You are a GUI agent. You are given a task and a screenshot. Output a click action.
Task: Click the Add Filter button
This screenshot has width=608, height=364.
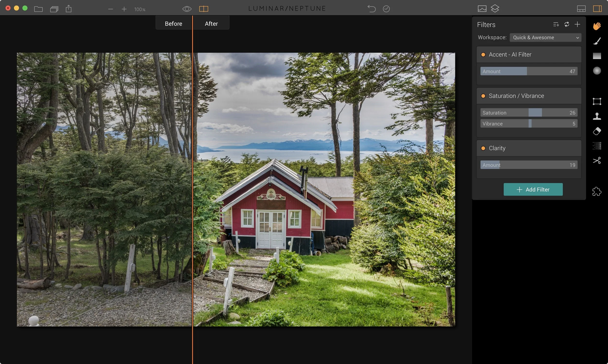tap(533, 189)
